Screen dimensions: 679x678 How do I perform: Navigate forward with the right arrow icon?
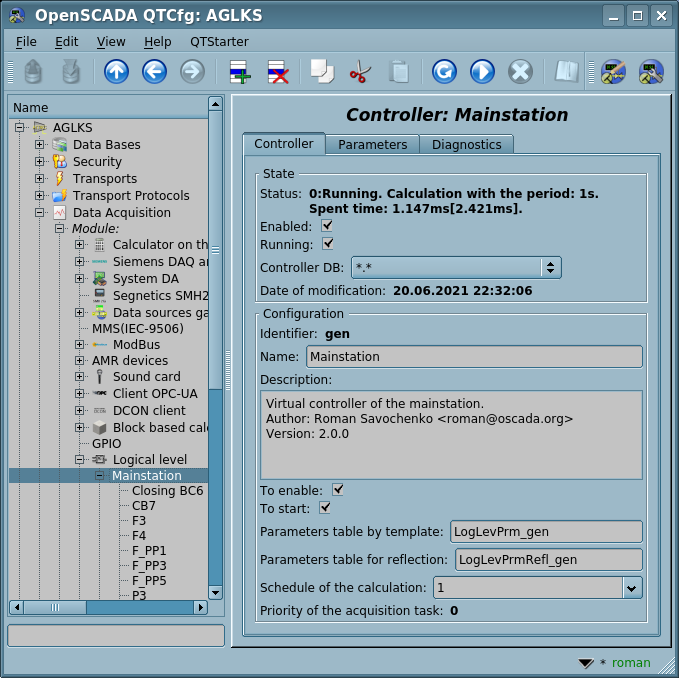point(192,71)
